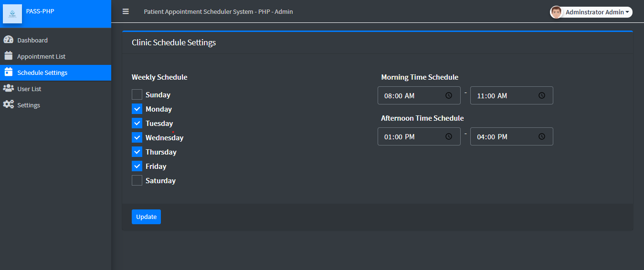Enable the Sunday checkbox
Image resolution: width=644 pixels, height=270 pixels.
tap(137, 94)
